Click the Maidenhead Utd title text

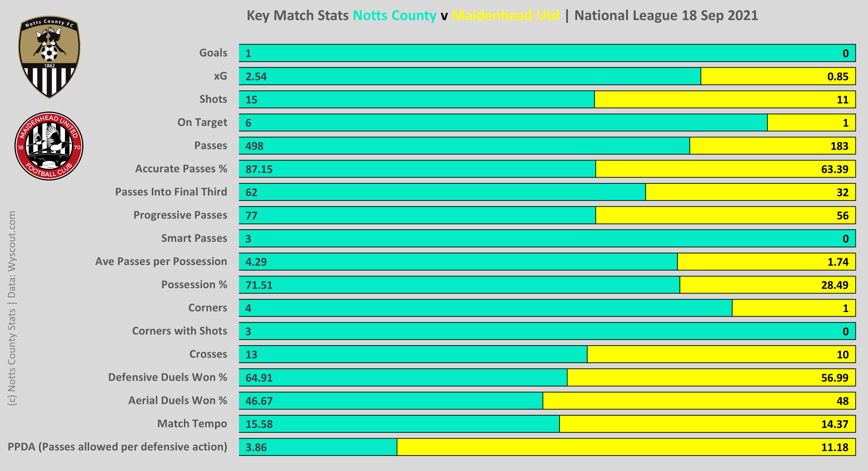click(x=505, y=15)
